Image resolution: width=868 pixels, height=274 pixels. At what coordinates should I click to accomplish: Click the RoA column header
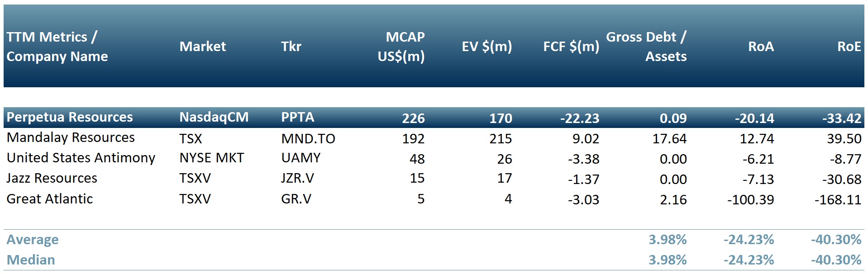click(x=761, y=46)
